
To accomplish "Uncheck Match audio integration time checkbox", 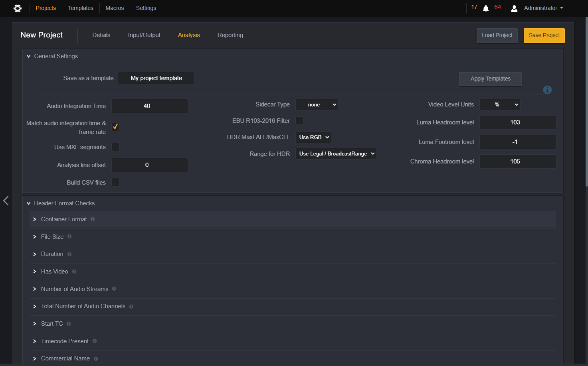I will coord(115,127).
